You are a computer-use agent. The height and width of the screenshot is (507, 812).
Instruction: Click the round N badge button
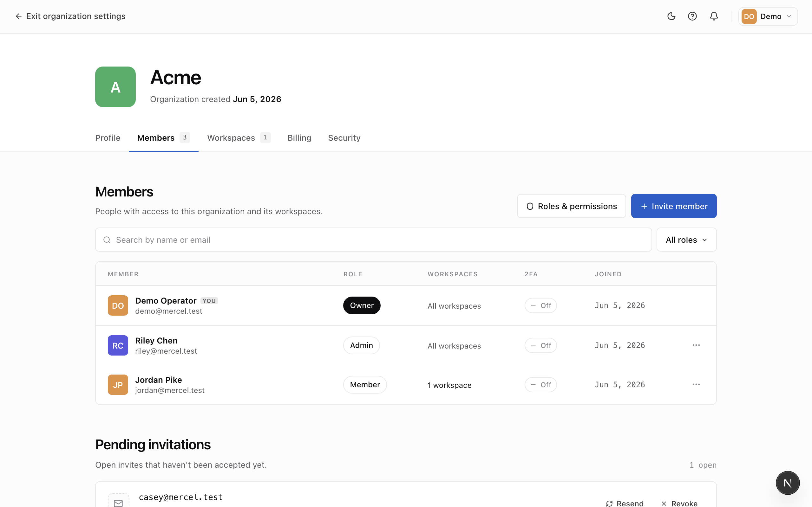click(x=788, y=483)
